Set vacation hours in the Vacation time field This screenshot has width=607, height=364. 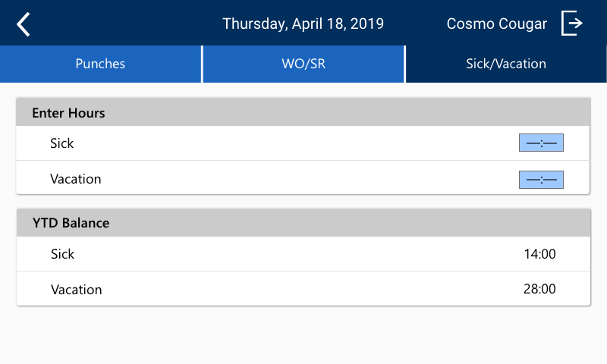coord(541,180)
